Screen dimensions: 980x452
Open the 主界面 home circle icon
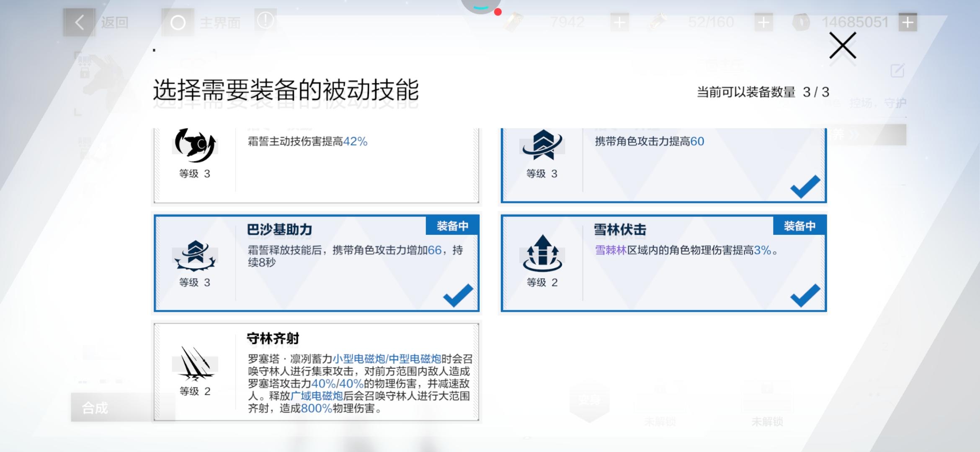[178, 23]
